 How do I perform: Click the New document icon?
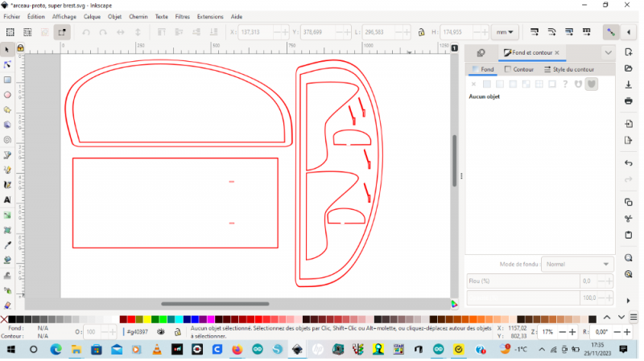(x=629, y=52)
